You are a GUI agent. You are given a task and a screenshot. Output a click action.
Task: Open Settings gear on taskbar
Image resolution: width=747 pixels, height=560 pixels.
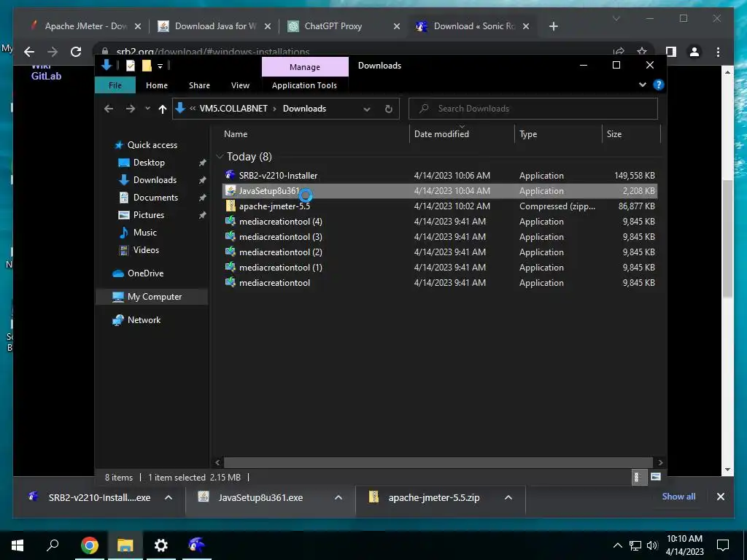click(x=161, y=545)
